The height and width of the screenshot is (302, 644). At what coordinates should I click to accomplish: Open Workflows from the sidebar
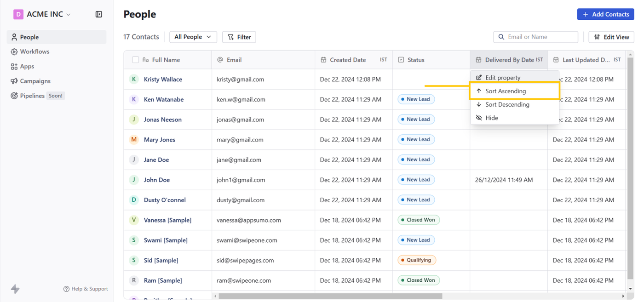click(34, 51)
